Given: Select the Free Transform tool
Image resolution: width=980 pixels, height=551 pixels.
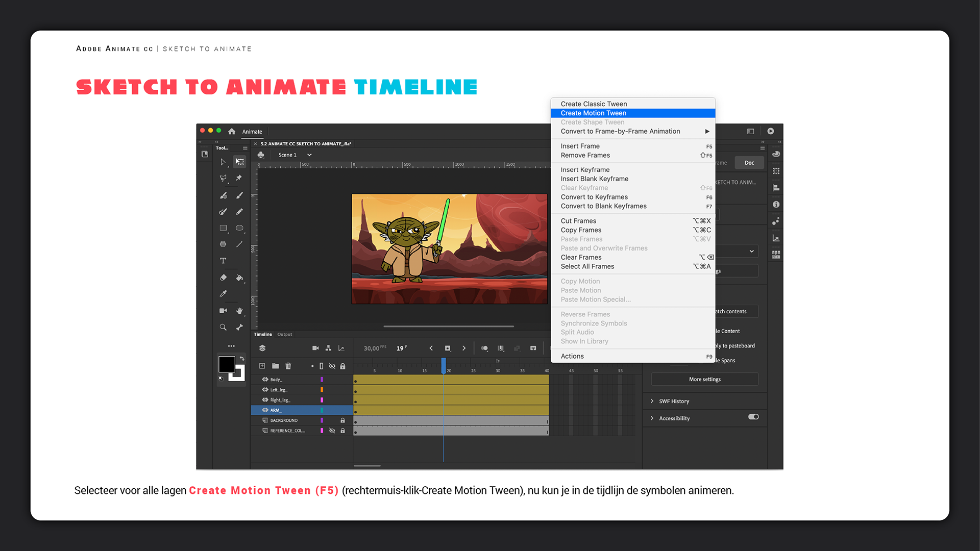Looking at the screenshot, I should pos(239,162).
